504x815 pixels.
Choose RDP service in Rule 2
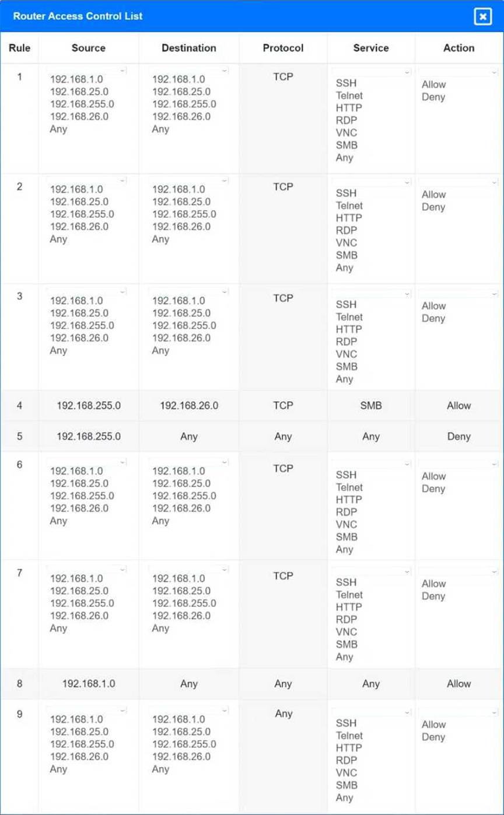[346, 231]
